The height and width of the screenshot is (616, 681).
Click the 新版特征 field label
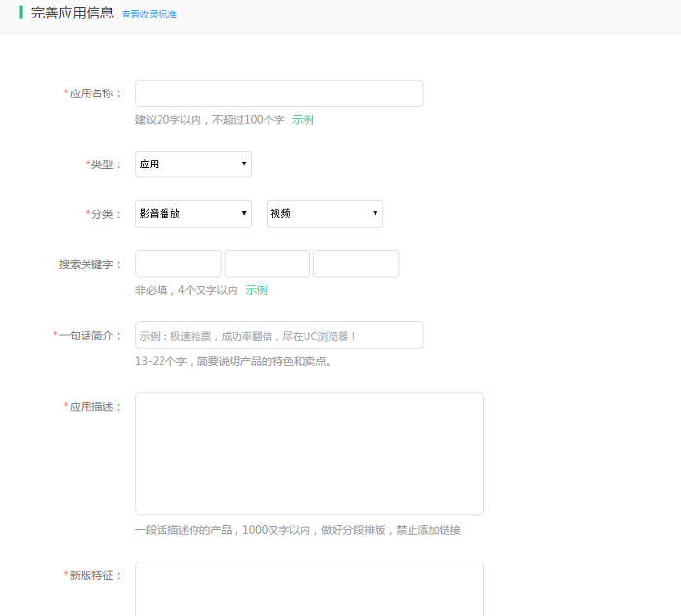click(93, 575)
